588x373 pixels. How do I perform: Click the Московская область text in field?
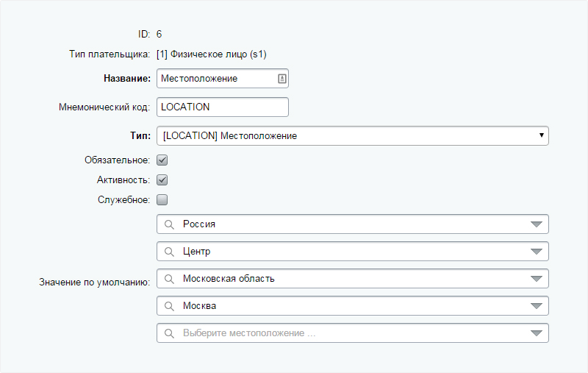(229, 279)
